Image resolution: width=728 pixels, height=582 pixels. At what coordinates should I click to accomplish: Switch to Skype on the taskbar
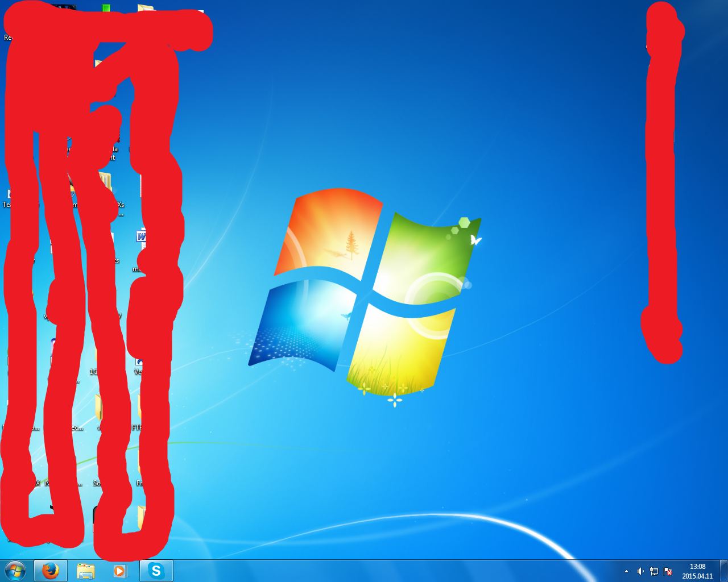tap(156, 571)
